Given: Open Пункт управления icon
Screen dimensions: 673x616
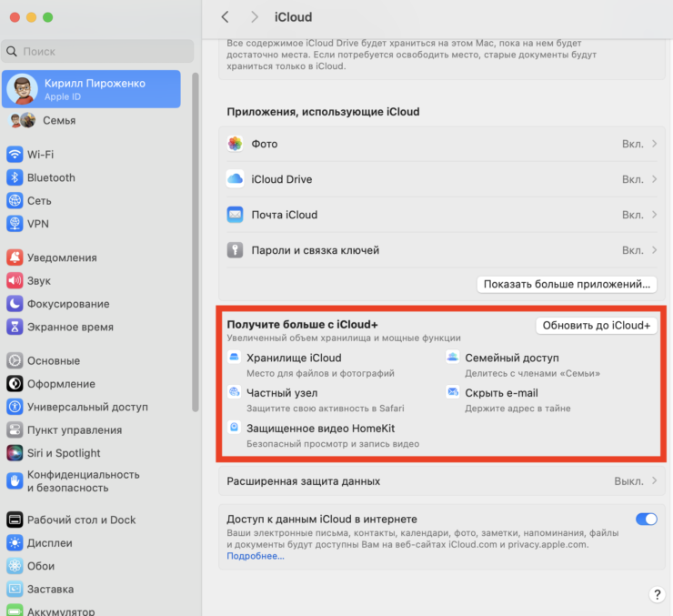Looking at the screenshot, I should coord(15,430).
